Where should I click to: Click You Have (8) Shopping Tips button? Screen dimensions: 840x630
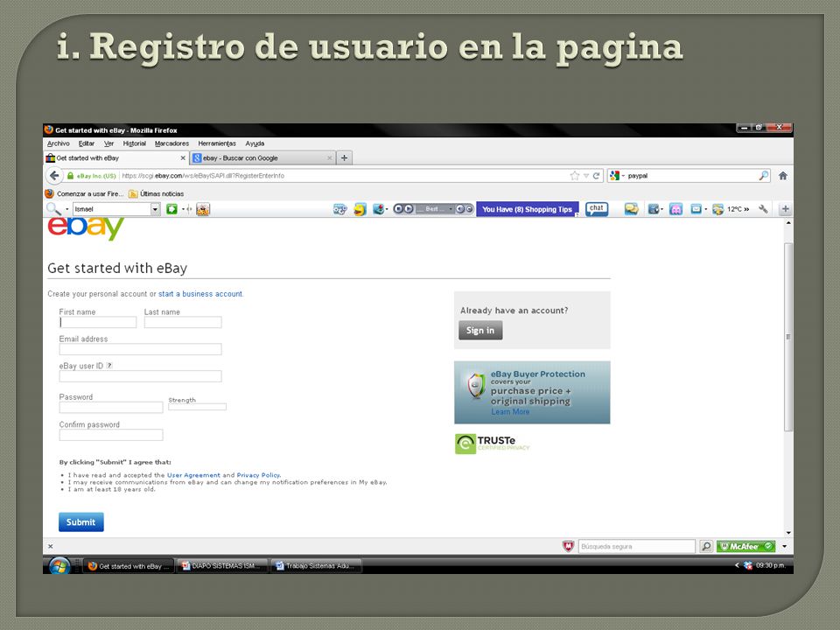point(527,209)
